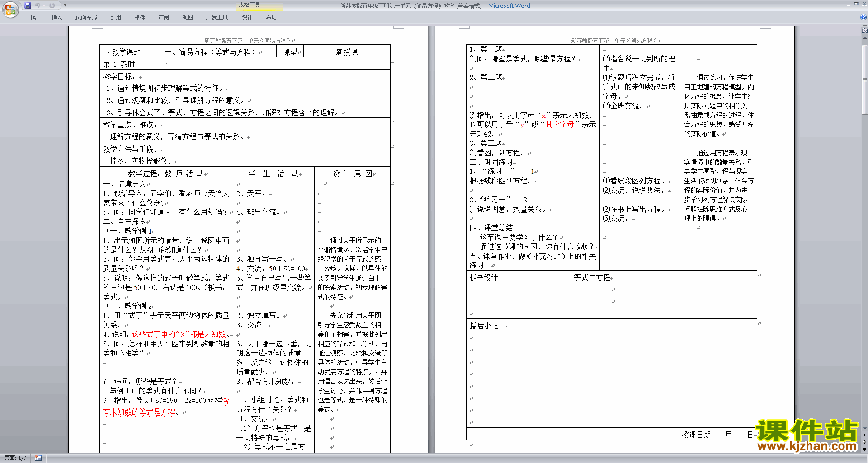Click the ⑵在书上写出方程 line
Image resolution: width=868 pixels, height=463 pixels.
pos(635,209)
